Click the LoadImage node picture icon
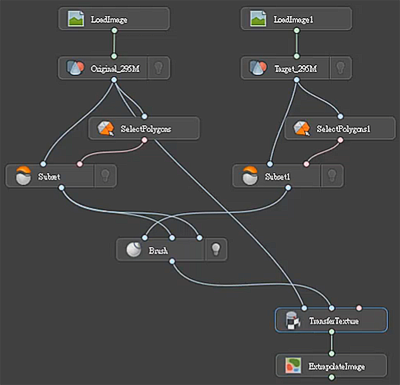The width and height of the screenshot is (400, 385). click(76, 19)
